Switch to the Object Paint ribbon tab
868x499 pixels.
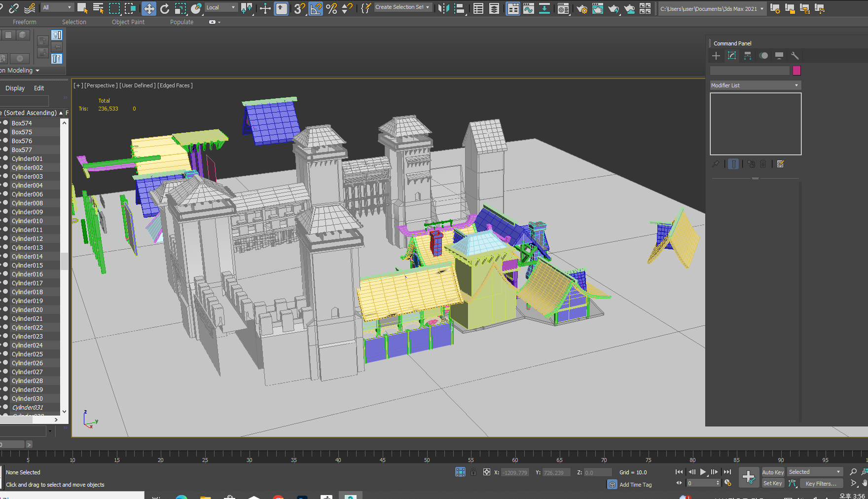tap(128, 22)
